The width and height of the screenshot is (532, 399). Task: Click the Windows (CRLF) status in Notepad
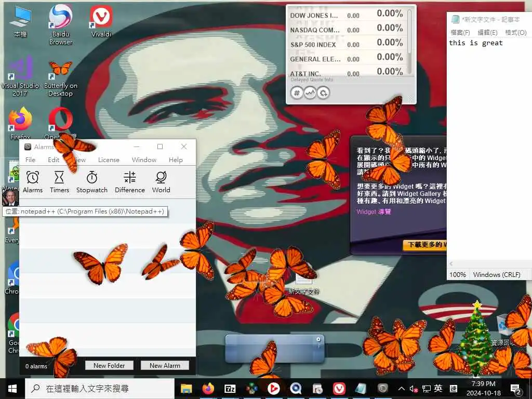497,274
